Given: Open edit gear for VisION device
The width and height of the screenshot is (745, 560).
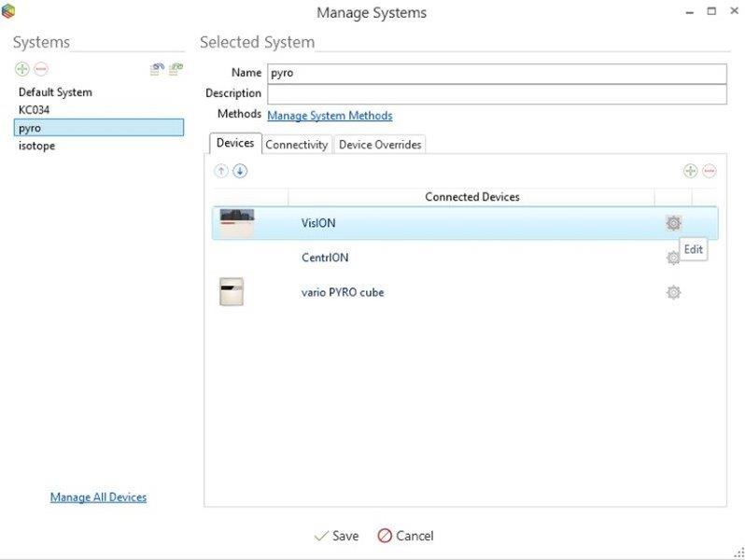Looking at the screenshot, I should tap(673, 223).
